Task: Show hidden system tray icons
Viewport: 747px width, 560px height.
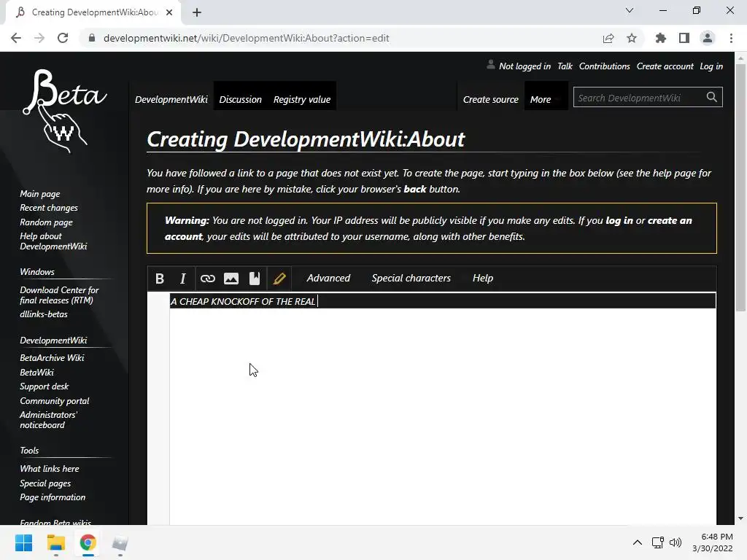Action: pos(638,542)
